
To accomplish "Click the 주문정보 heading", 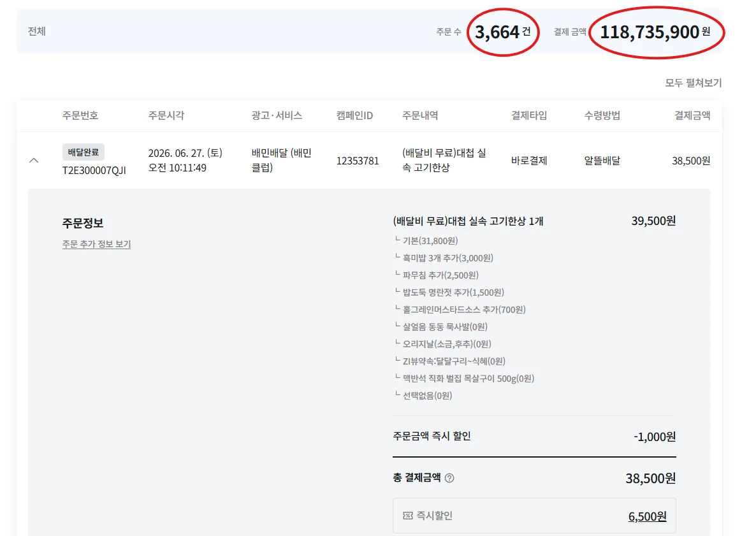I will [82, 222].
